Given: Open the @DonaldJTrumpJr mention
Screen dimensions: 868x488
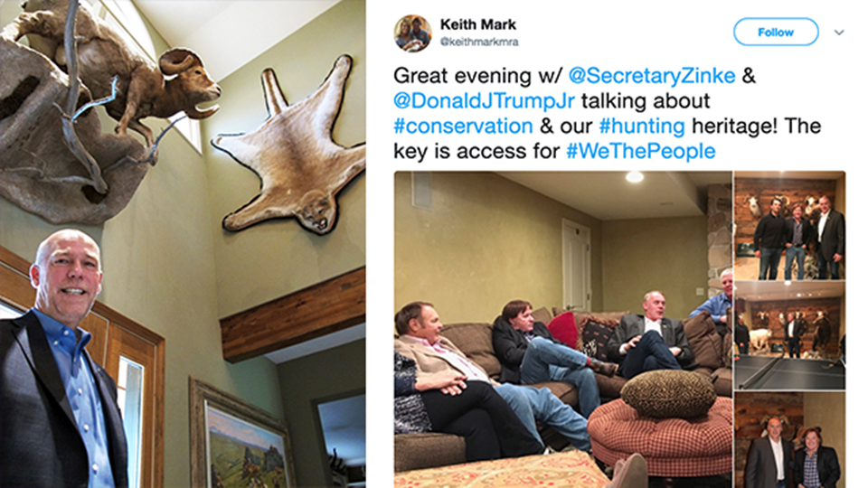Looking at the screenshot, I should [x=484, y=101].
